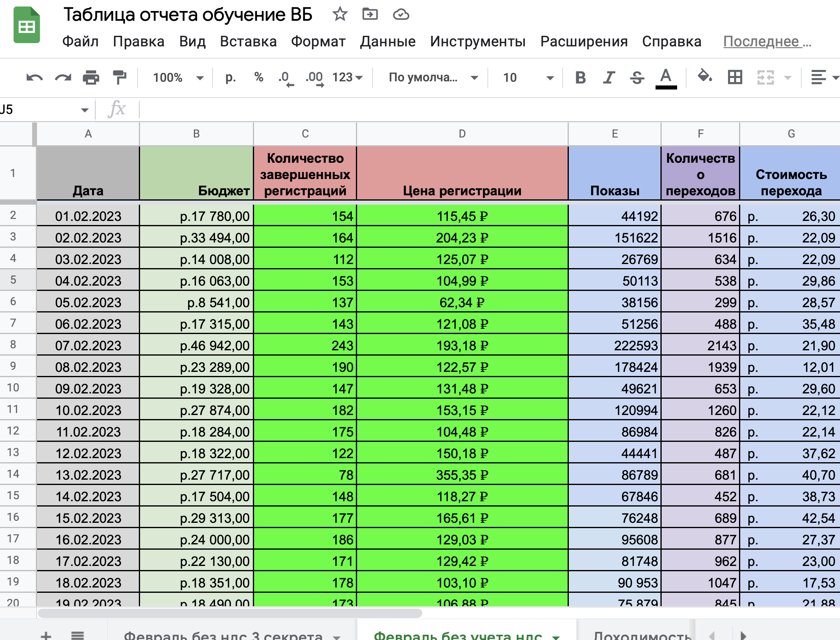Click the merge cells icon
840x640 pixels.
click(765, 77)
